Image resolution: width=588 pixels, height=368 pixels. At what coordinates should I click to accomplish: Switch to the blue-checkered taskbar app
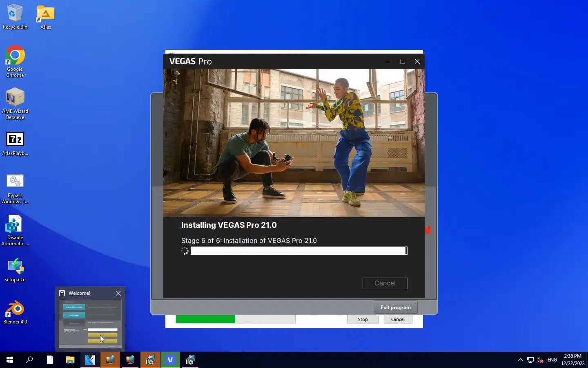pyautogui.click(x=90, y=360)
